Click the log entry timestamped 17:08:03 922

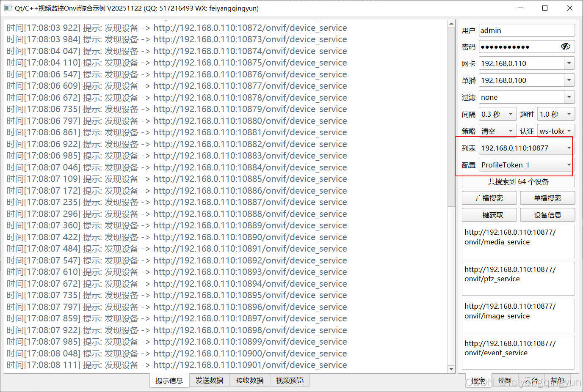(177, 28)
